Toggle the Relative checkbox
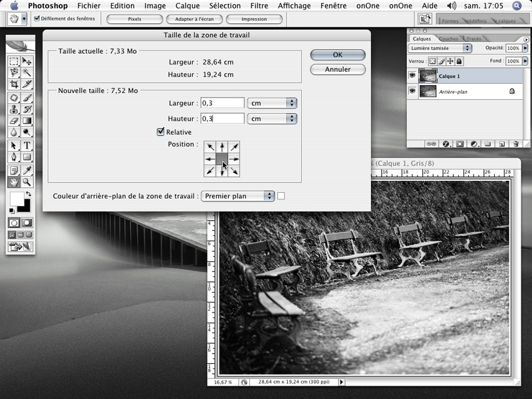This screenshot has width=532, height=399. click(160, 132)
